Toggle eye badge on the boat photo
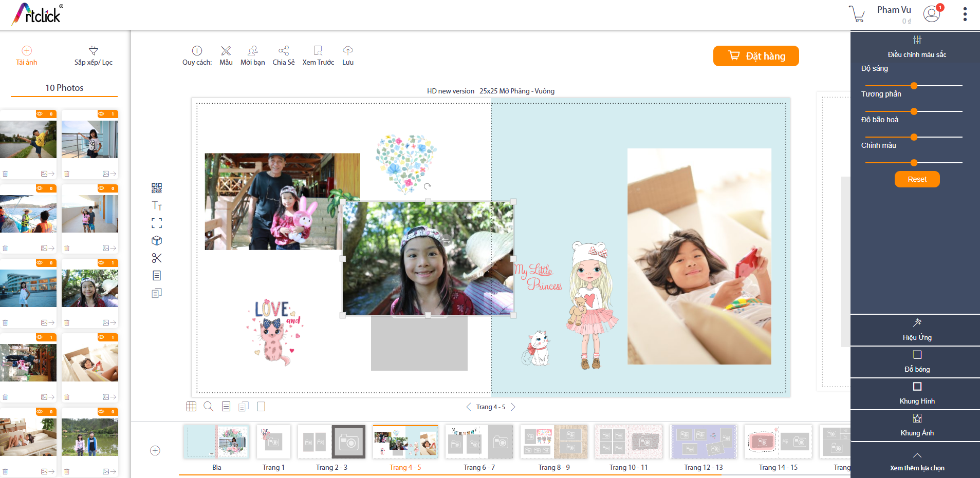The image size is (980, 478). pos(45,188)
